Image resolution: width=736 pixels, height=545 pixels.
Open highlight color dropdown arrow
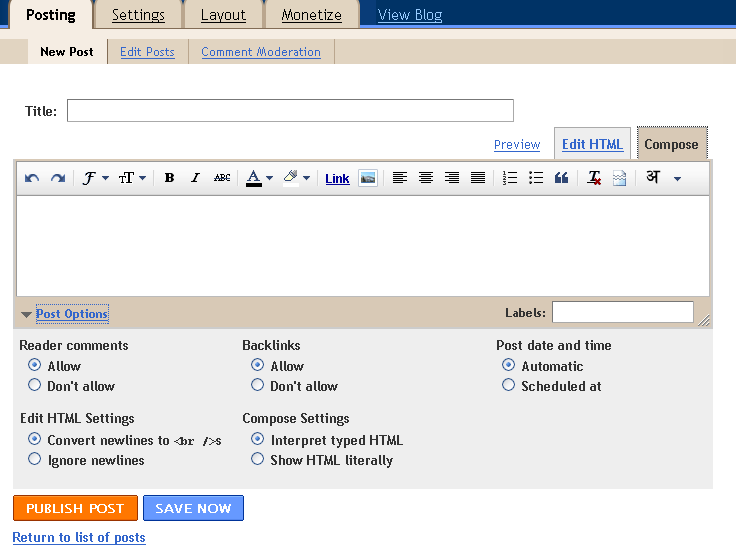point(307,178)
